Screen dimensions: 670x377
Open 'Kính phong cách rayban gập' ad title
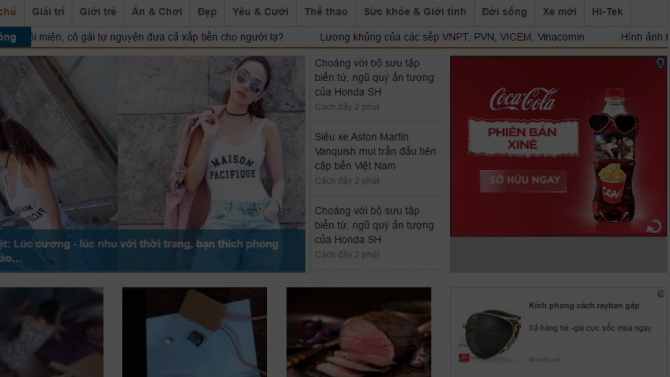(x=584, y=305)
